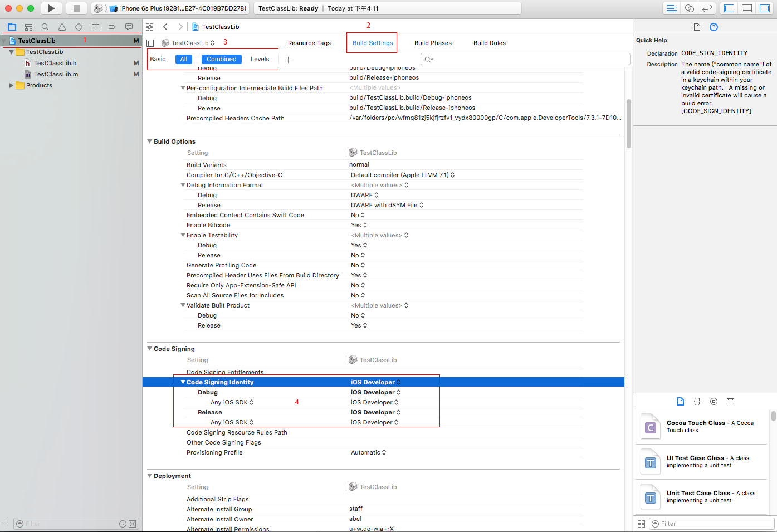The height and width of the screenshot is (532, 777).
Task: Open related items grid menu
Action: [149, 27]
